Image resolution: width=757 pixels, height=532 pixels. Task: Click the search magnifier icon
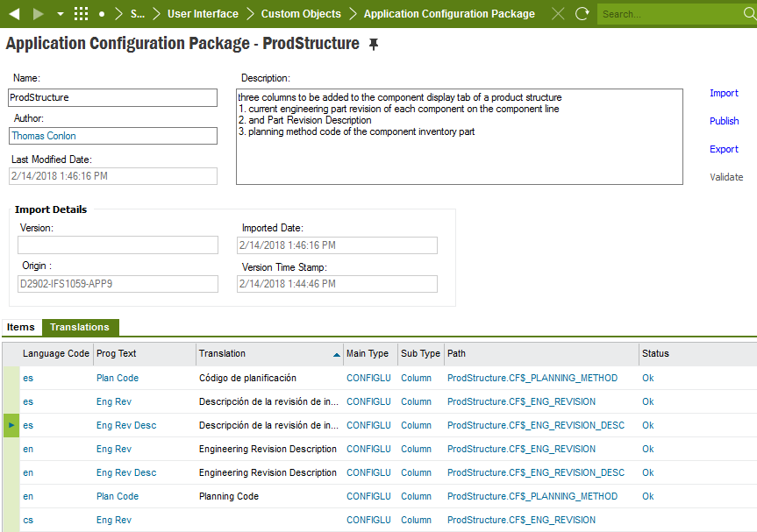(750, 14)
